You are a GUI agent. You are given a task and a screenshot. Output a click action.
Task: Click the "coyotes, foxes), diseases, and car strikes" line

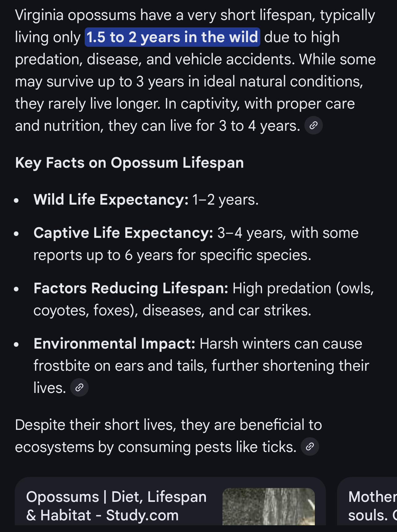pos(172,310)
